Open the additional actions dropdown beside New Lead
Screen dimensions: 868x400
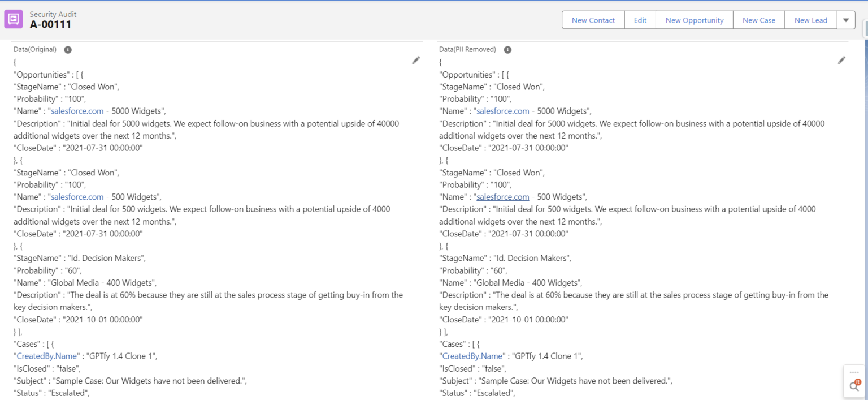pyautogui.click(x=846, y=20)
